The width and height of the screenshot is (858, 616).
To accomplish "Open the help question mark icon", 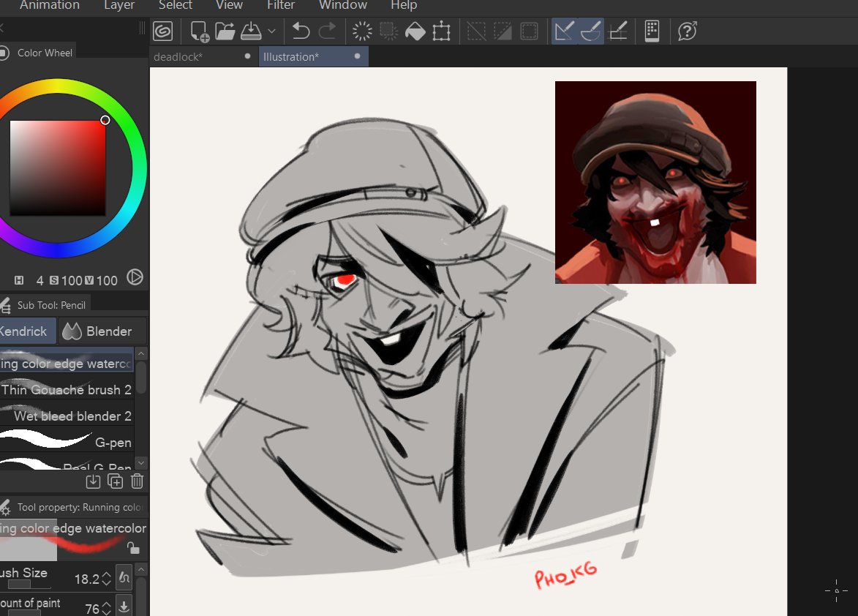I will (x=687, y=31).
